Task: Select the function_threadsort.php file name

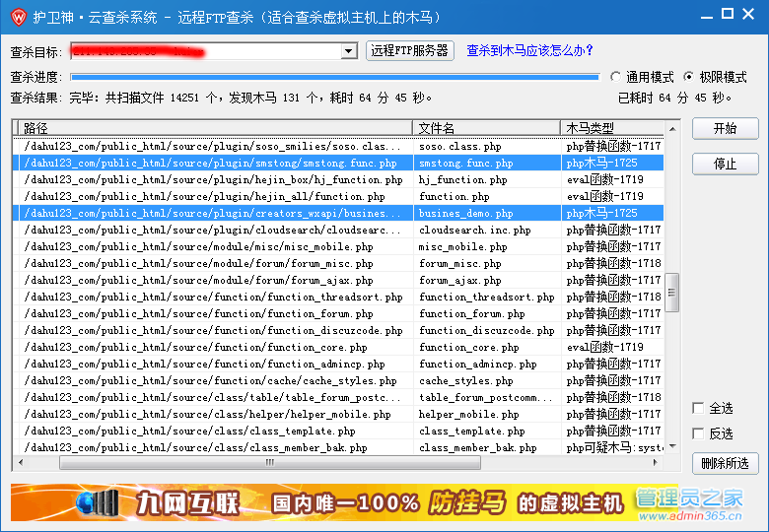Action: pyautogui.click(x=486, y=297)
